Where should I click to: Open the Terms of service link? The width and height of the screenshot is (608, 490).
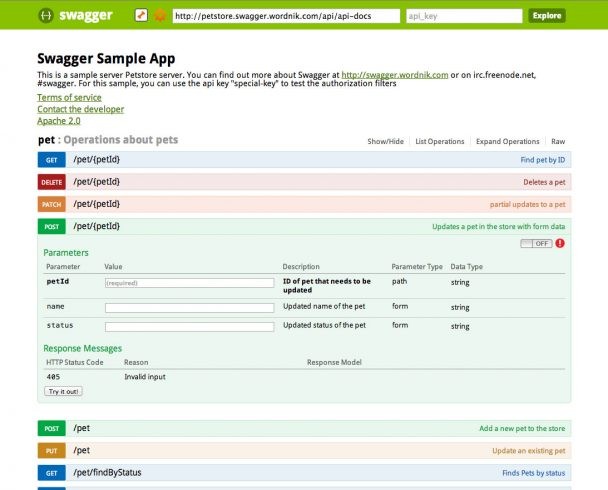(x=69, y=97)
